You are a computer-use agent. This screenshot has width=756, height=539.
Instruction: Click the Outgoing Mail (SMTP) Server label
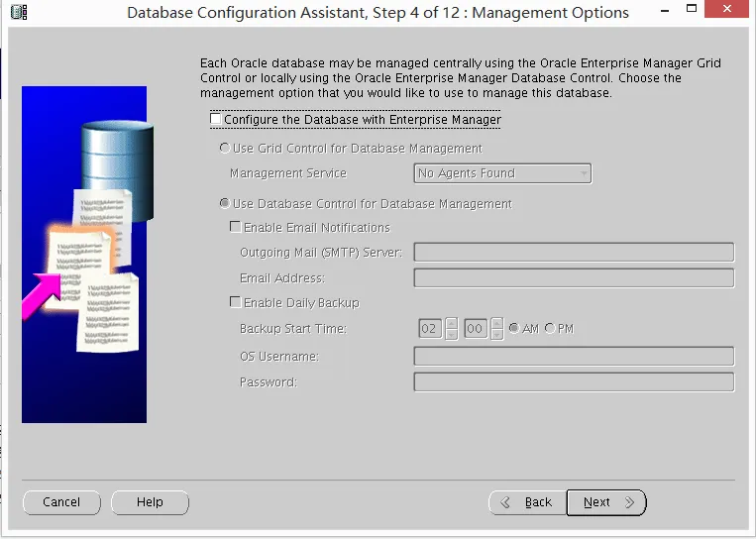[x=321, y=252]
